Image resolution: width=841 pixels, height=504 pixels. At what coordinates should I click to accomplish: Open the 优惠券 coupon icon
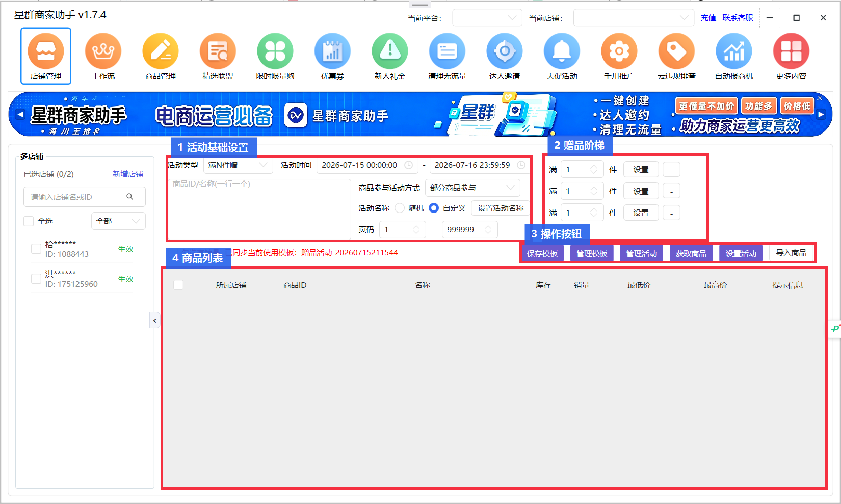[x=332, y=51]
